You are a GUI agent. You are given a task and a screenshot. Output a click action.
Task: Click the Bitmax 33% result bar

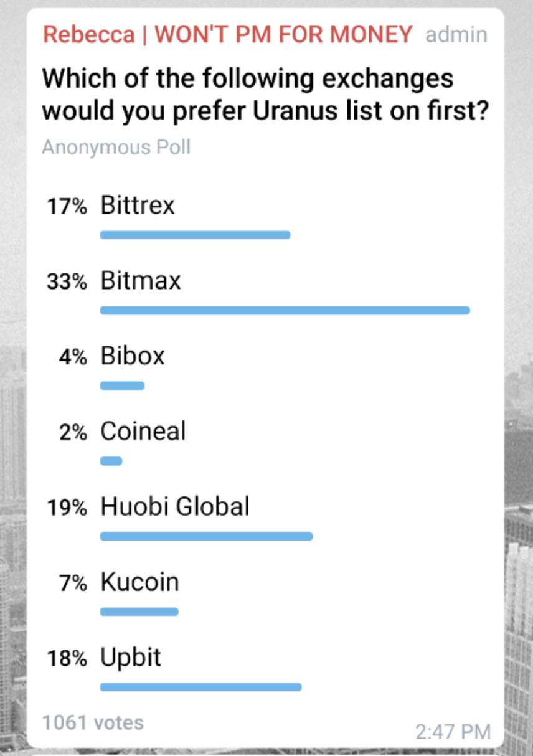(x=285, y=310)
